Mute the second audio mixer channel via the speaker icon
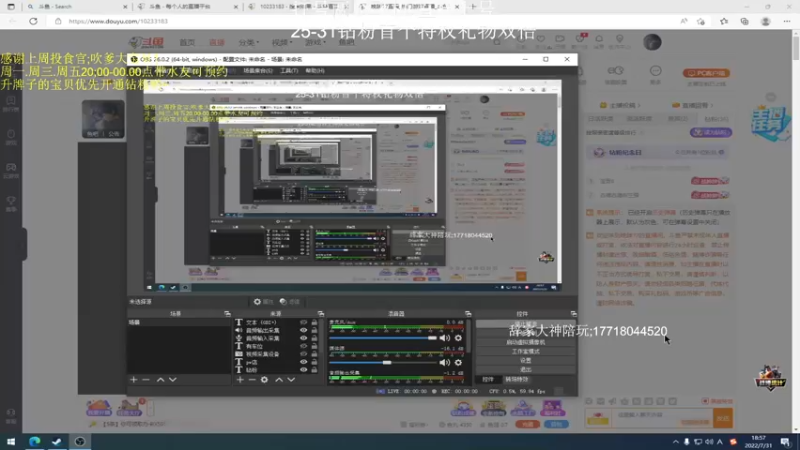This screenshot has height=450, width=800. pyautogui.click(x=445, y=362)
